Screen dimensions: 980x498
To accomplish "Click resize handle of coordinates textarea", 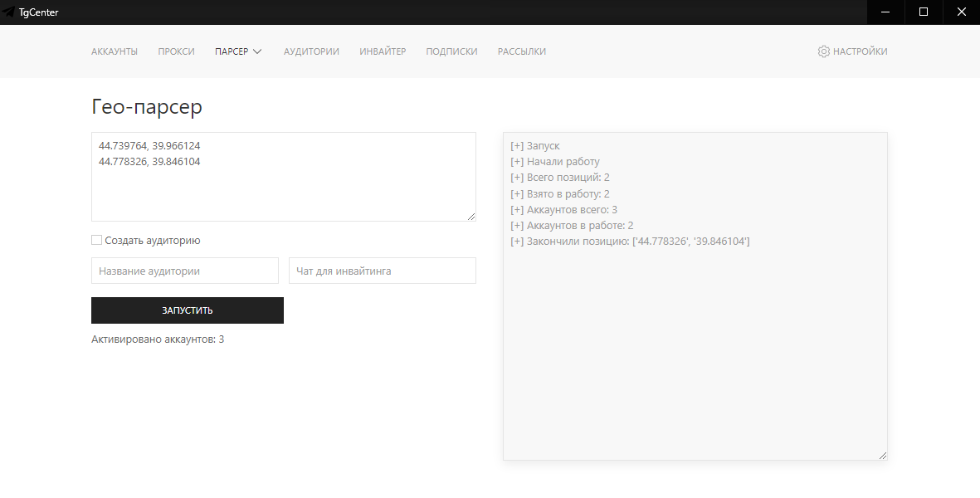I will (471, 216).
